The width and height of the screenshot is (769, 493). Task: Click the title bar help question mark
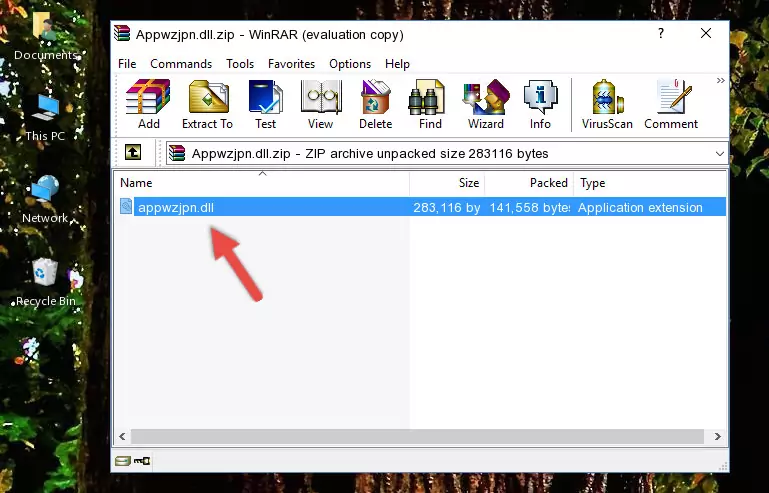tap(661, 33)
